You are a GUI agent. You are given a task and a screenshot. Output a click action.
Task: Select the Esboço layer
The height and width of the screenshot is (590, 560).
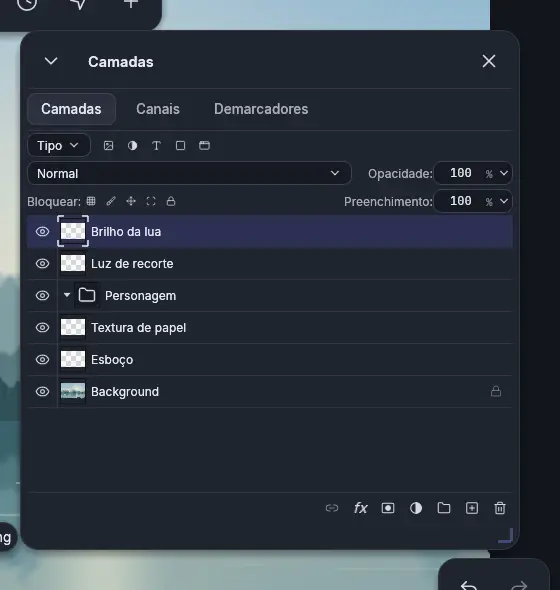(270, 360)
